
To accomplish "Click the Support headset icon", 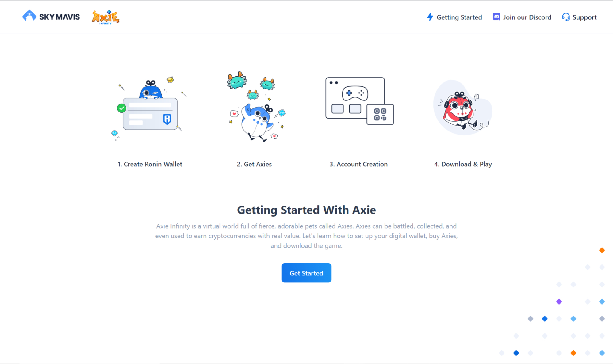I will [565, 17].
